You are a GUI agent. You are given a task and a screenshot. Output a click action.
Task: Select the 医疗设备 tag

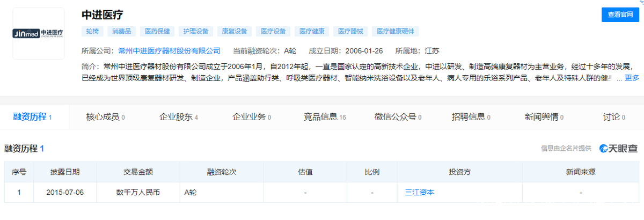pyautogui.click(x=274, y=32)
